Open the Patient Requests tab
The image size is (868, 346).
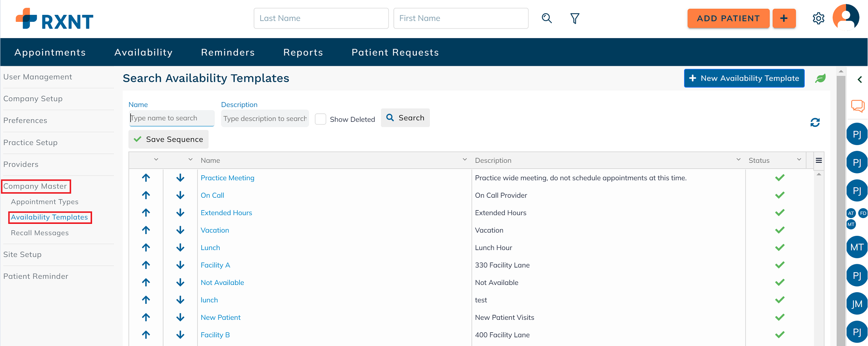tap(395, 52)
